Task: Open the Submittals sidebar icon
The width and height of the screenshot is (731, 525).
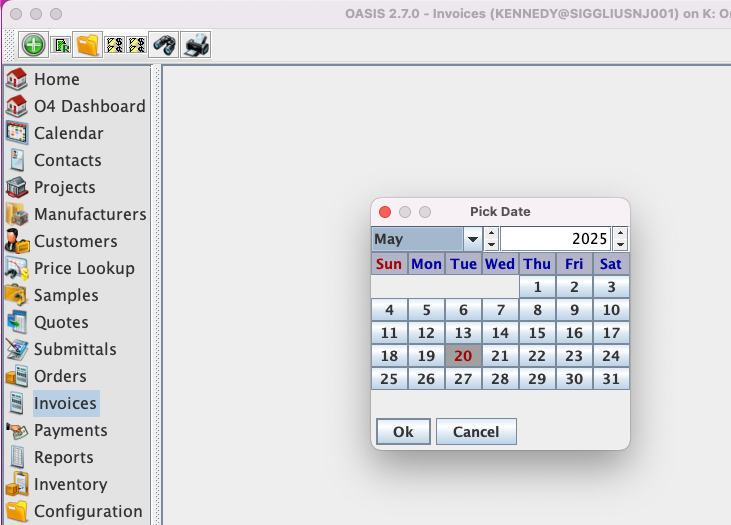Action: click(x=17, y=349)
